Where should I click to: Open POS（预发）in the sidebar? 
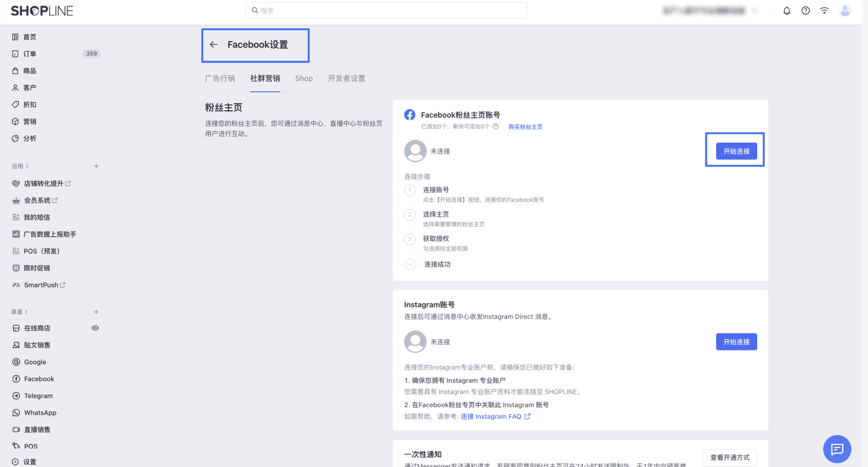tap(42, 251)
